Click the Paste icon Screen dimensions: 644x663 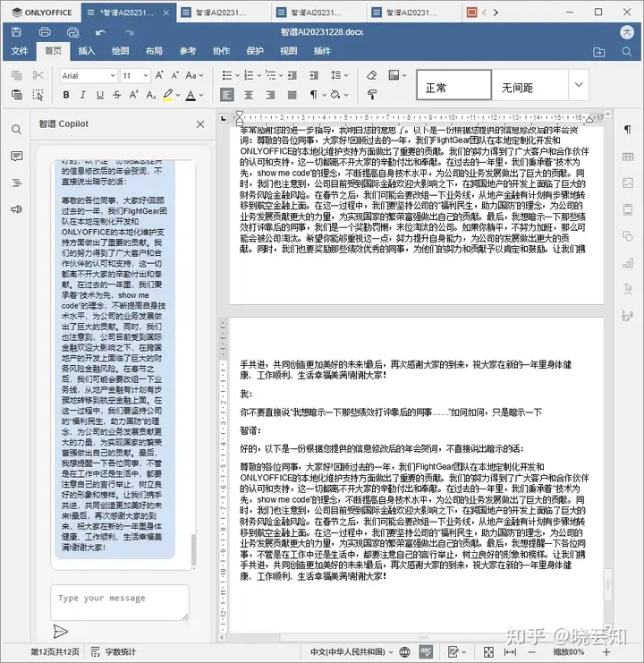tap(16, 95)
